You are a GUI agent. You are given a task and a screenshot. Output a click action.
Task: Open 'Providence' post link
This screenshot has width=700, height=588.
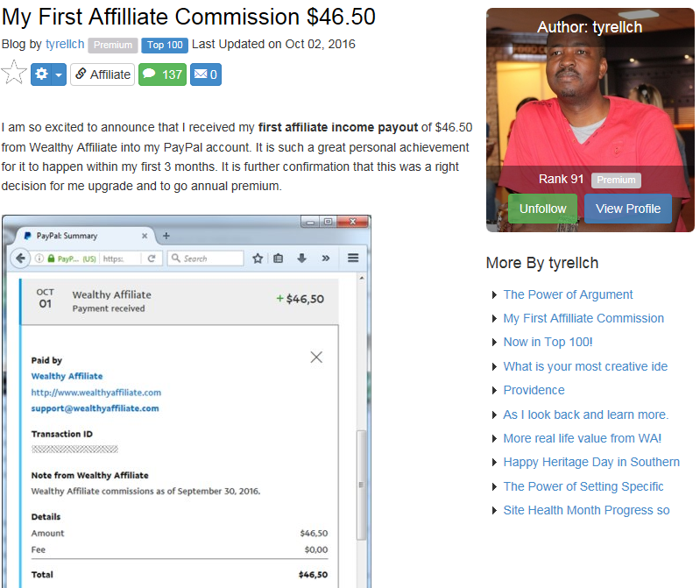click(x=534, y=390)
